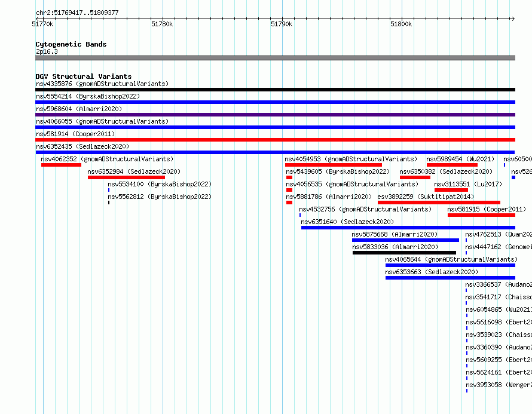
Task: Click the 2p16.3 band label
Action: (x=47, y=51)
